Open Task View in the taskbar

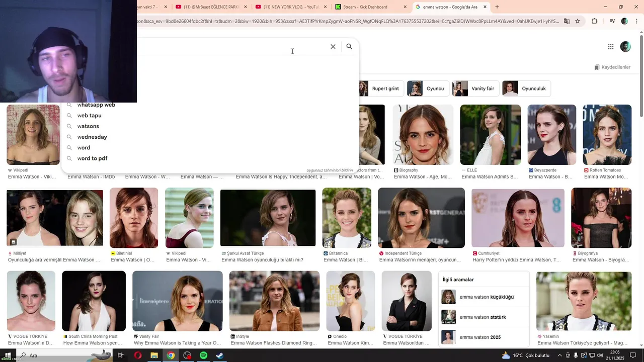coord(121,355)
